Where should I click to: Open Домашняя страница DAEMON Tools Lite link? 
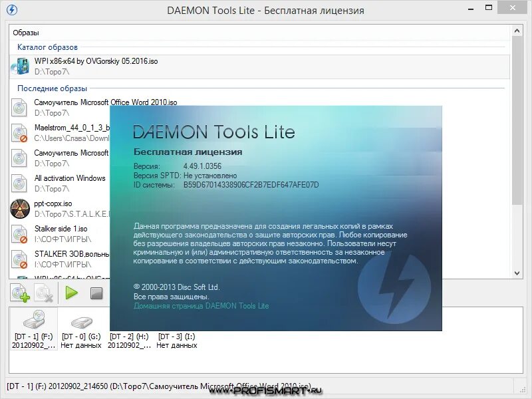[x=201, y=306]
